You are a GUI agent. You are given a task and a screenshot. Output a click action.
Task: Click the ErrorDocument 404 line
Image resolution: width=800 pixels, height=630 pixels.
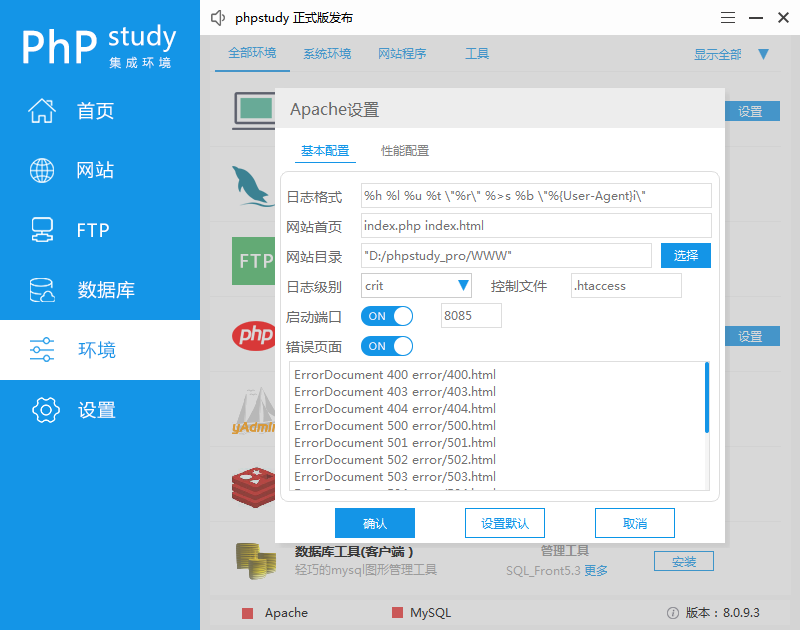coord(395,409)
